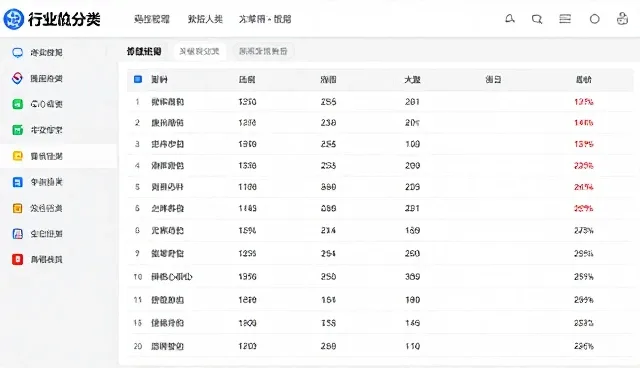Open top navigation item containing a dash
Image resolution: width=640 pixels, height=368 pixels.
pos(265,19)
